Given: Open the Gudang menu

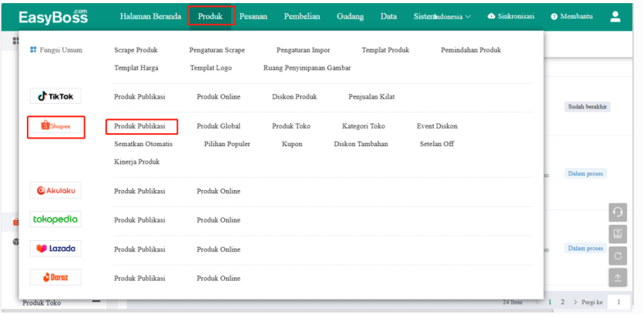Looking at the screenshot, I should click(x=351, y=16).
